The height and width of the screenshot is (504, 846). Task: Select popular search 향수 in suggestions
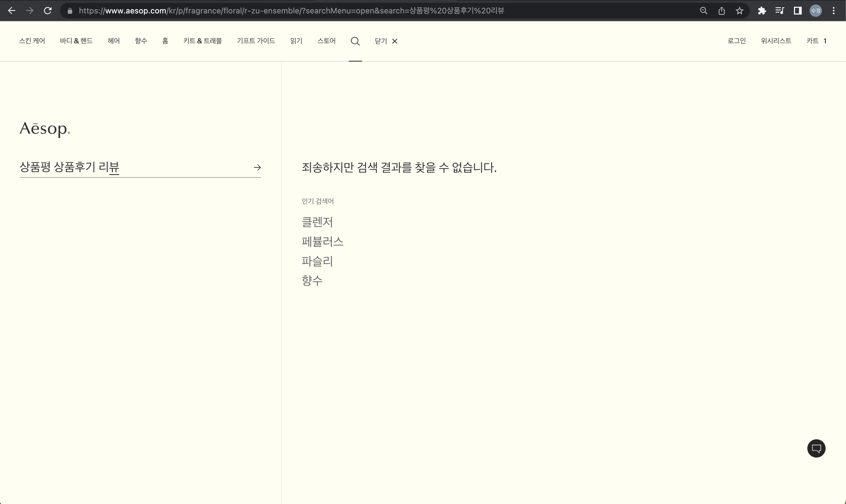[312, 281]
